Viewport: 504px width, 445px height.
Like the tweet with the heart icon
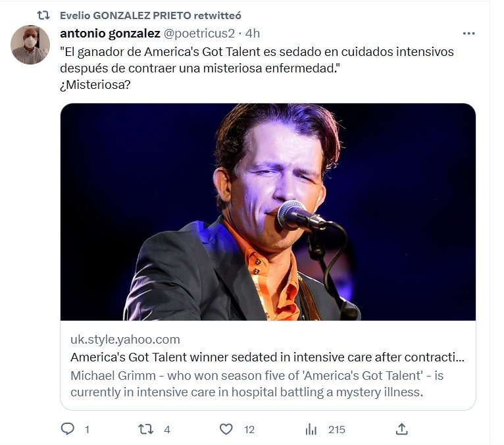[226, 429]
